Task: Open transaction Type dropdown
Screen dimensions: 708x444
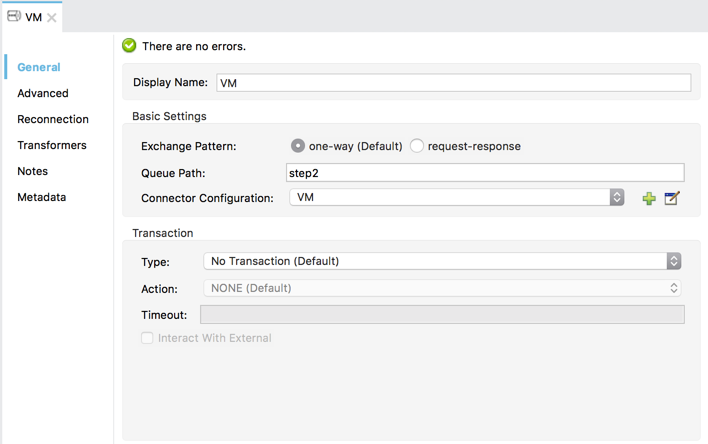Action: [x=441, y=261]
